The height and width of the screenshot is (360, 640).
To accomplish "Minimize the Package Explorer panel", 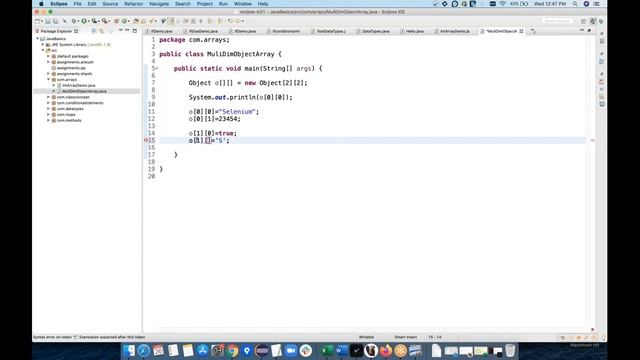I will [x=127, y=31].
